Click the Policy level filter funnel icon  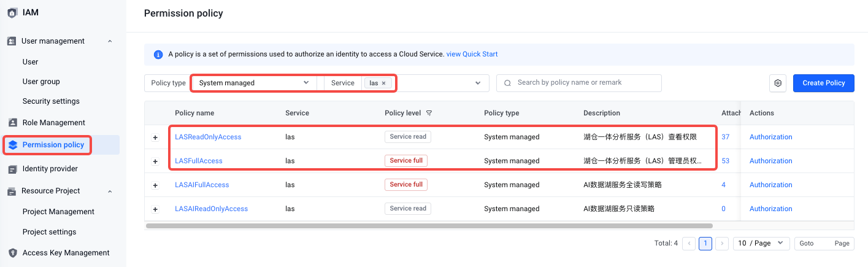pyautogui.click(x=429, y=113)
